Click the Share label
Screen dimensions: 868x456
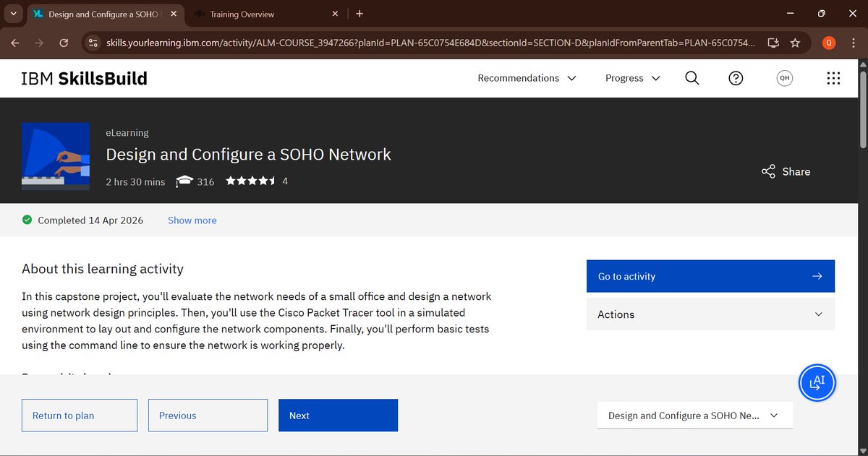[796, 171]
